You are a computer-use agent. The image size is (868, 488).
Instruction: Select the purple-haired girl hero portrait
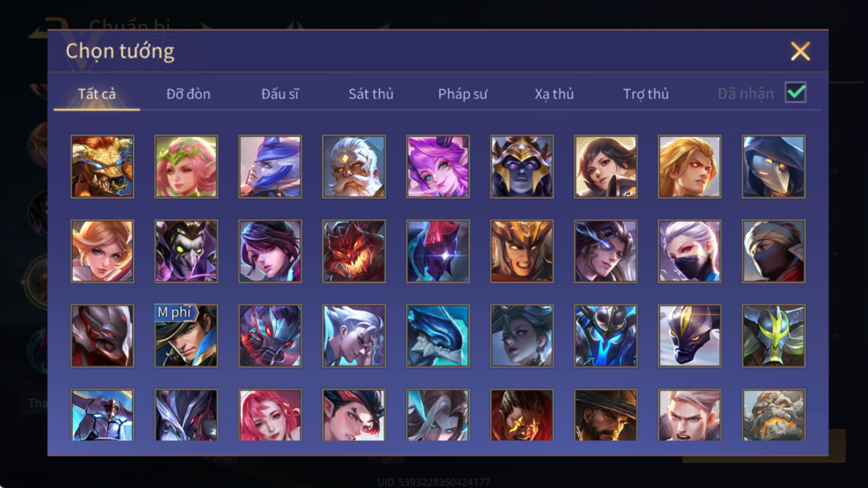click(438, 167)
